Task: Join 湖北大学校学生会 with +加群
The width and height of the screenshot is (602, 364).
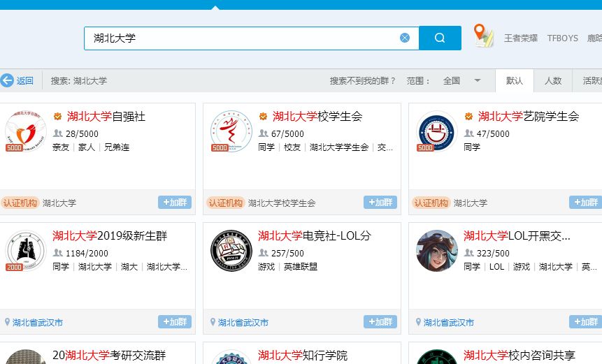Action: [380, 202]
